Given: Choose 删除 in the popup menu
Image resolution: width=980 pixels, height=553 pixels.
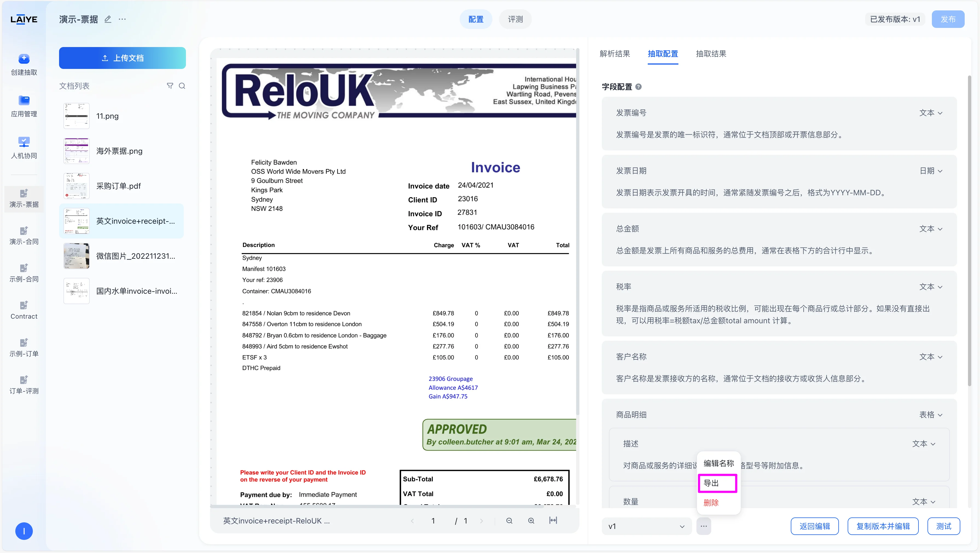Looking at the screenshot, I should click(718, 503).
